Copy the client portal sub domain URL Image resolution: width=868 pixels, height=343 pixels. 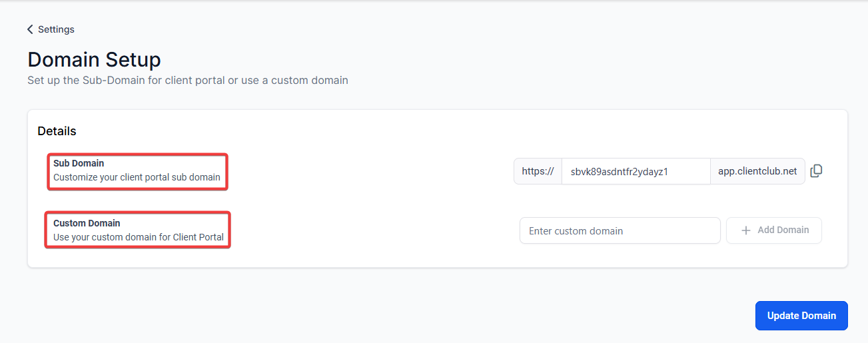point(816,171)
